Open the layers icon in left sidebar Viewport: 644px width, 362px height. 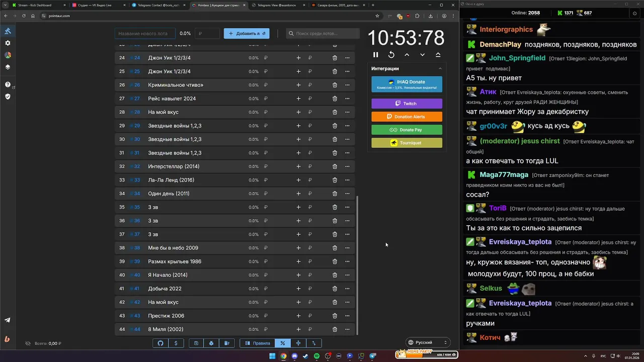(x=8, y=67)
